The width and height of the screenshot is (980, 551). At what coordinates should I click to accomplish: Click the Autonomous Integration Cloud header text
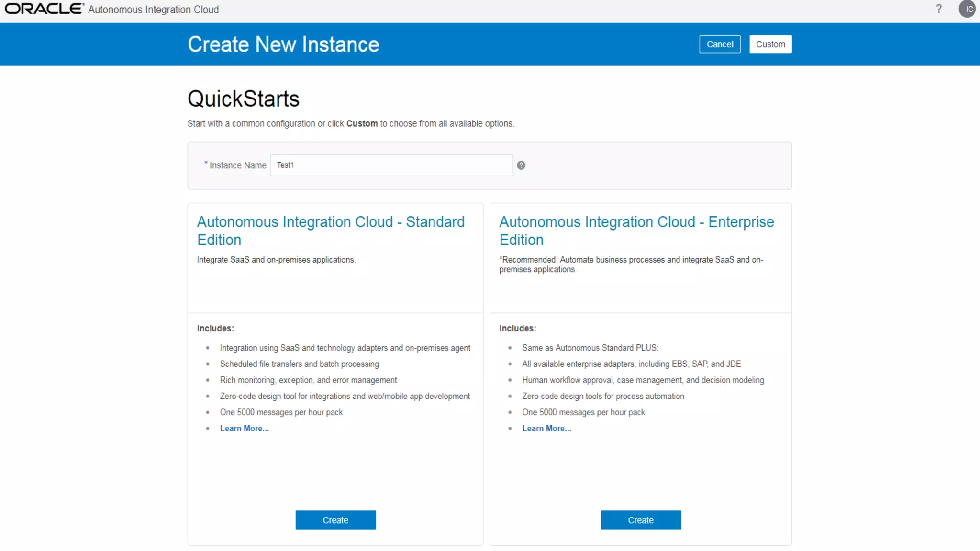click(x=153, y=10)
